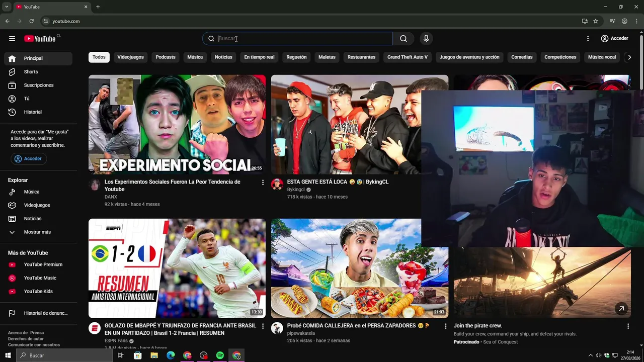
Task: Open Windows Start menu
Action: [8, 355]
